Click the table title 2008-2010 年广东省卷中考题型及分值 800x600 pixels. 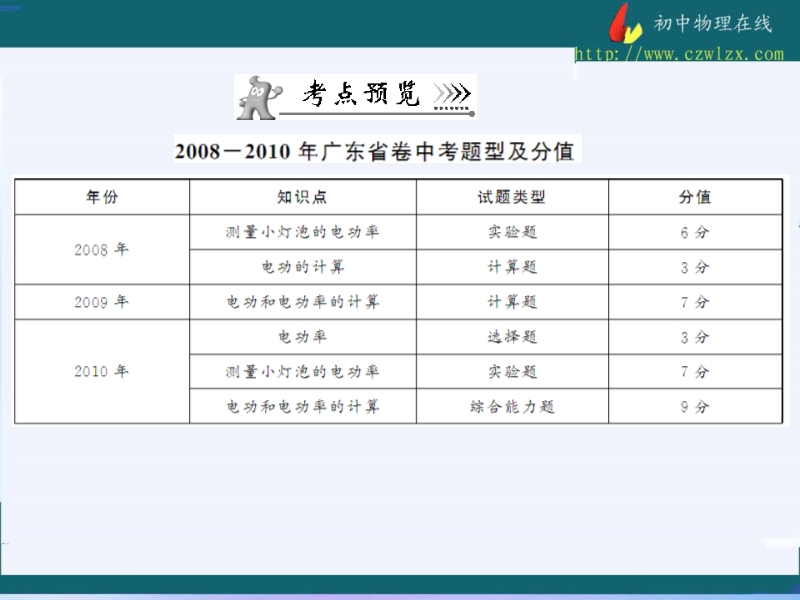pyautogui.click(x=374, y=151)
